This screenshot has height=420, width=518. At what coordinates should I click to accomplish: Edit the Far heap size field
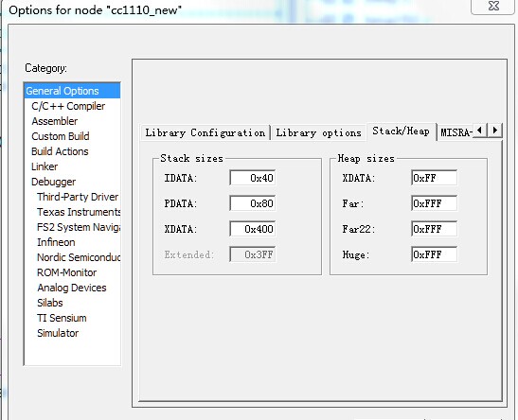[435, 203]
